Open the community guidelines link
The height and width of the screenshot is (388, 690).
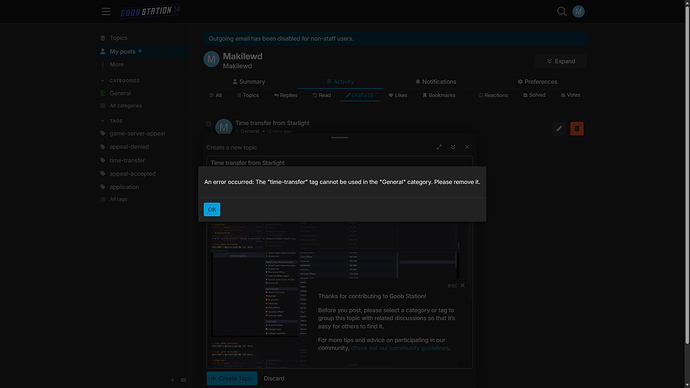click(400, 348)
